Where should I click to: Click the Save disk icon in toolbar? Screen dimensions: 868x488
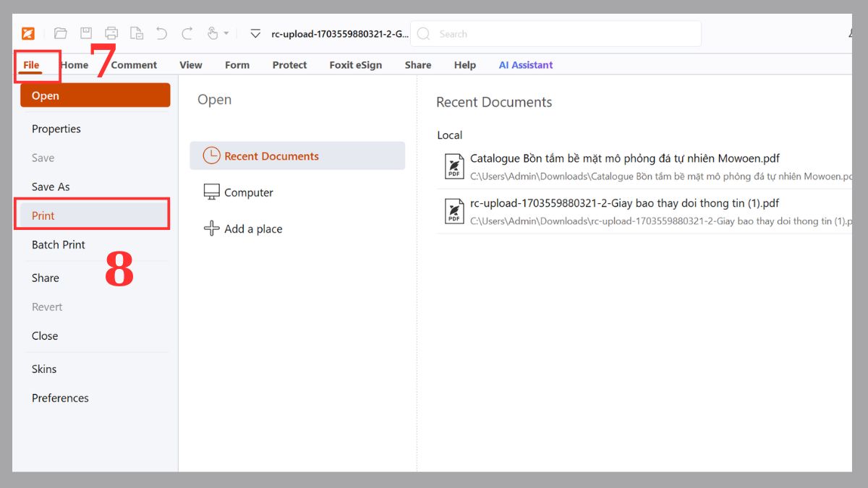point(86,33)
